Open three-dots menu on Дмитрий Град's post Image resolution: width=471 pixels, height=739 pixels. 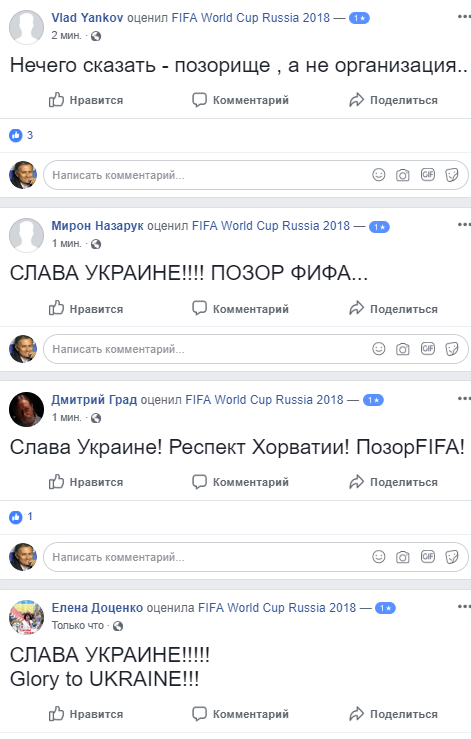click(x=464, y=399)
